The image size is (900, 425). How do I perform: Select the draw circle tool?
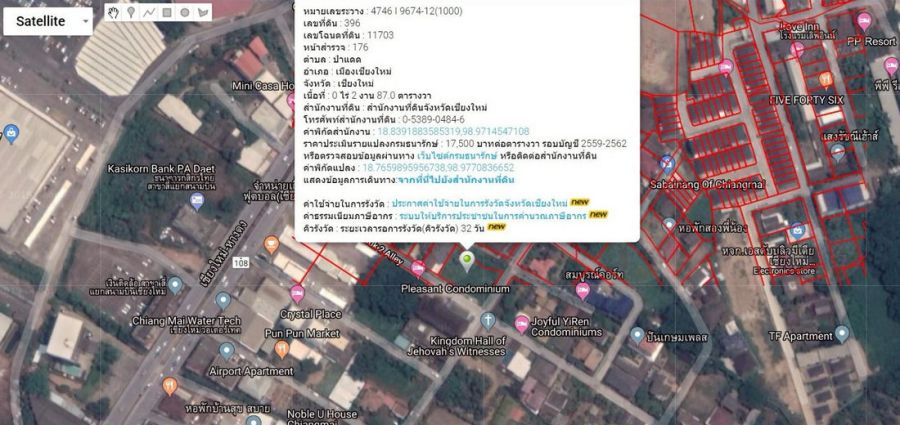point(185,13)
